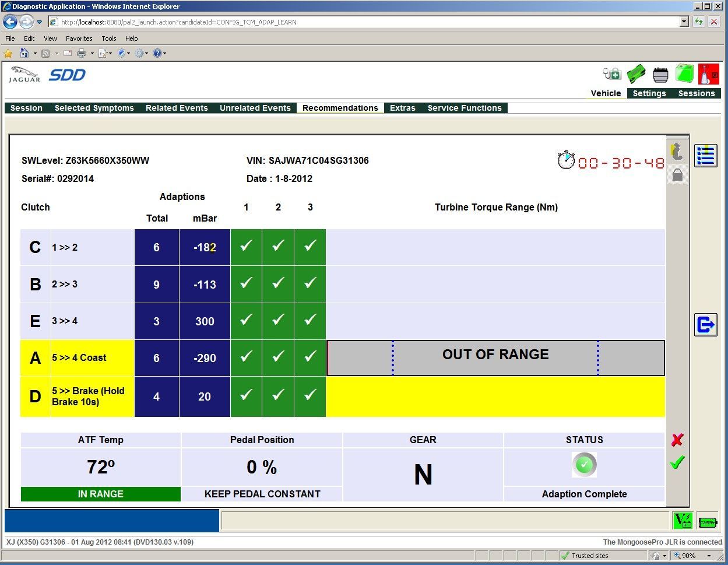This screenshot has width=728, height=565.
Task: Switch to the Service Functions tab
Action: [x=464, y=108]
